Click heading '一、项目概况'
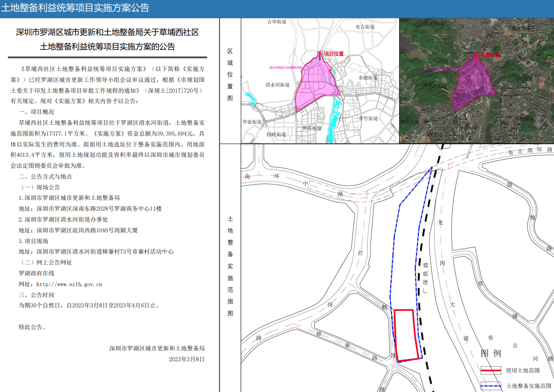 click(36, 112)
